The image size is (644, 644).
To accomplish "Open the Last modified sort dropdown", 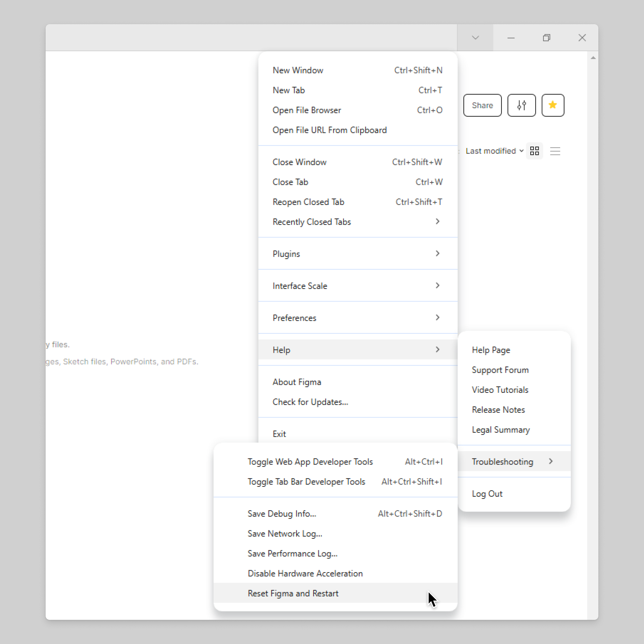I will 494,151.
